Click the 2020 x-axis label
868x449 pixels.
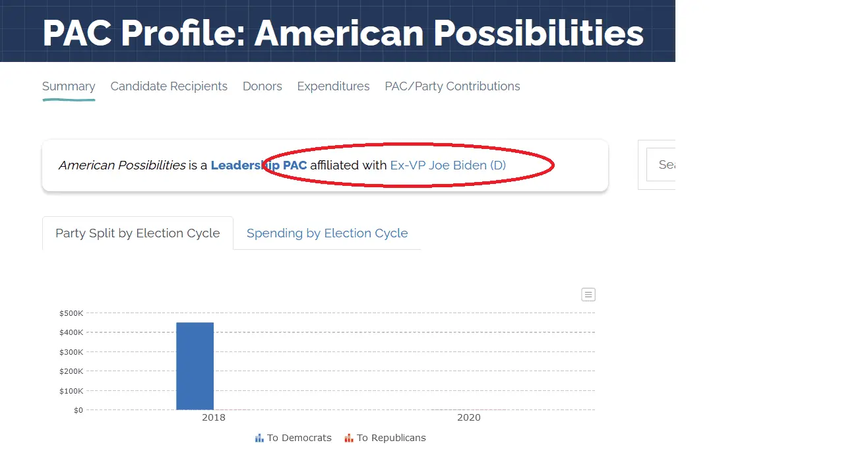[469, 418]
